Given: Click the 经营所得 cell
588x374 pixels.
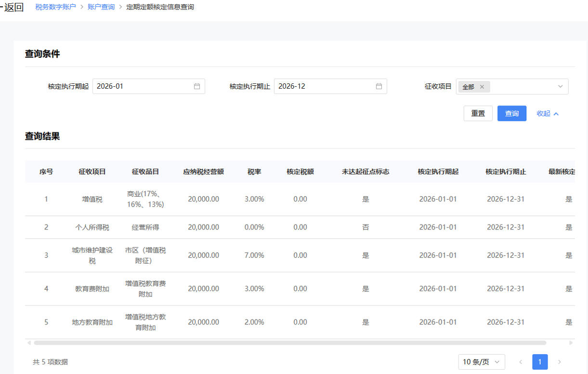Looking at the screenshot, I should click(x=145, y=227).
